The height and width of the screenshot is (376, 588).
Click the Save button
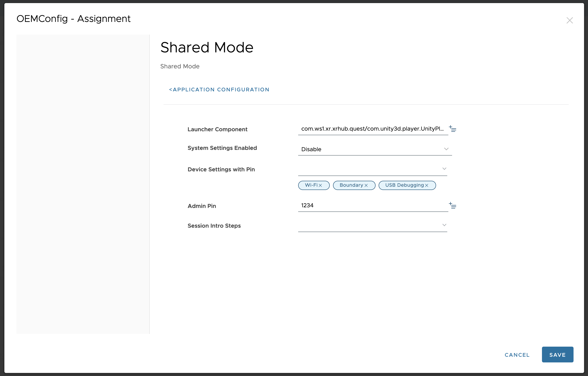coord(557,355)
